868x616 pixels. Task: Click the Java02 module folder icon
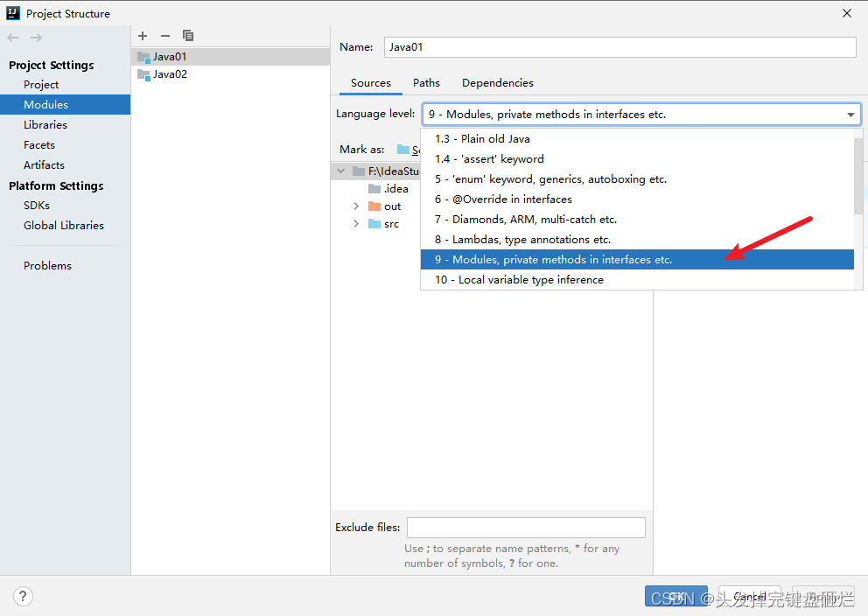[x=143, y=74]
